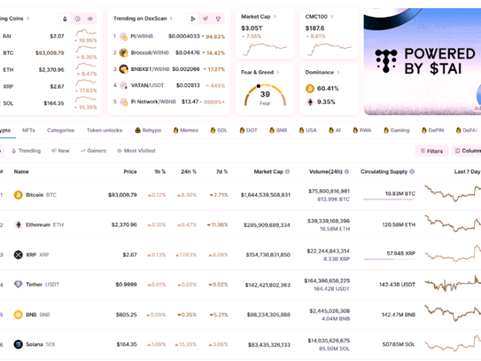This screenshot has height=361, width=481.
Task: Click Bitcoin circulating supply progress bar
Action: (x=389, y=199)
